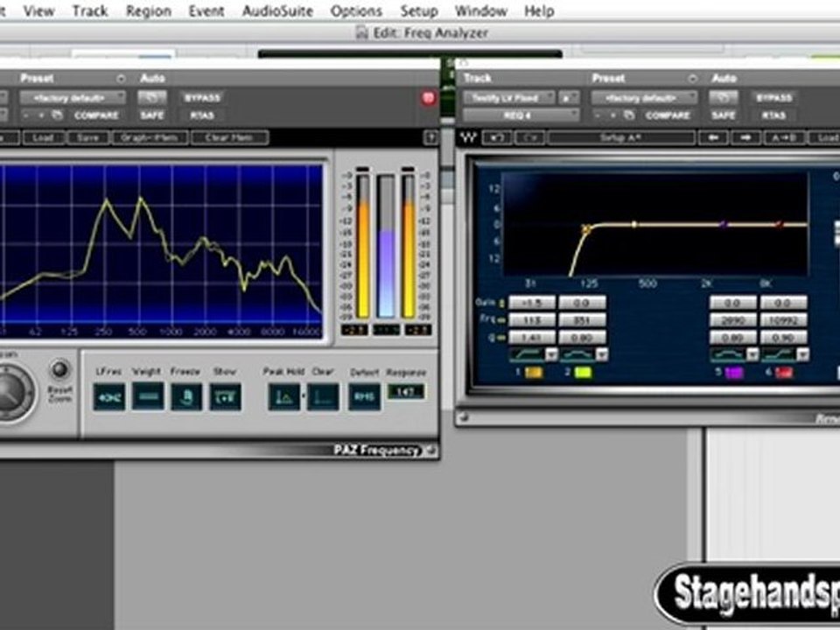Open factory default preset dropdown in PAZ window
Image resolution: width=840 pixels, height=630 pixels.
[x=73, y=97]
